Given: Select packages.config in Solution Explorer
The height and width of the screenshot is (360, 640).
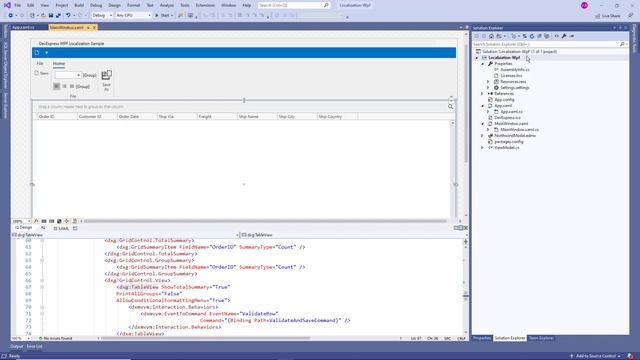Looking at the screenshot, I should [x=509, y=142].
